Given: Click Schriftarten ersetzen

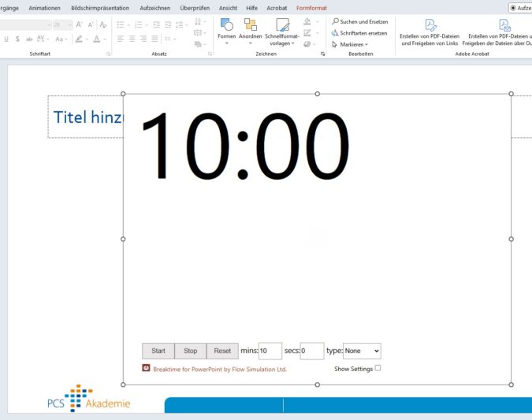Looking at the screenshot, I should [359, 33].
